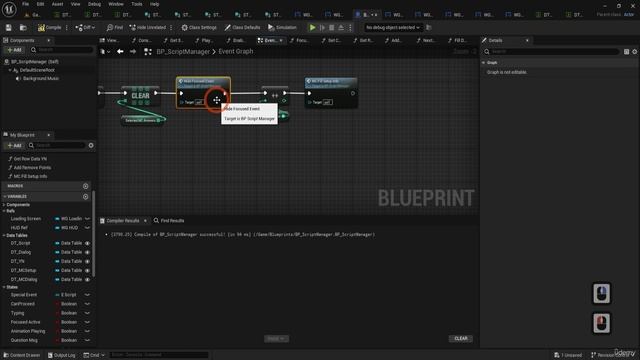
Task: Open the Asset menu
Action: 57,4
